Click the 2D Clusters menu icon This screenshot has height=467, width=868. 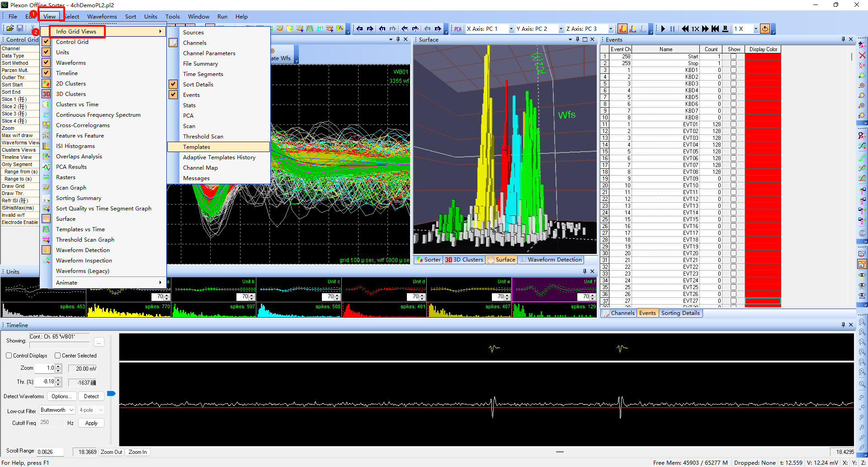tap(46, 84)
